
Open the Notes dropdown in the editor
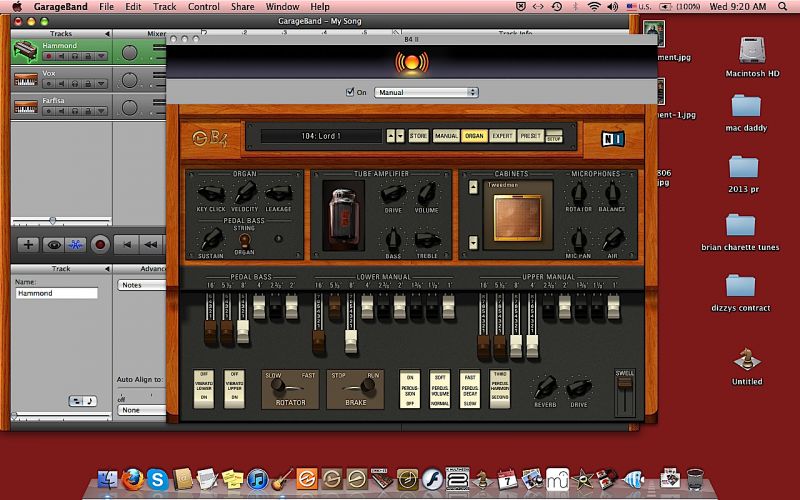tap(142, 285)
